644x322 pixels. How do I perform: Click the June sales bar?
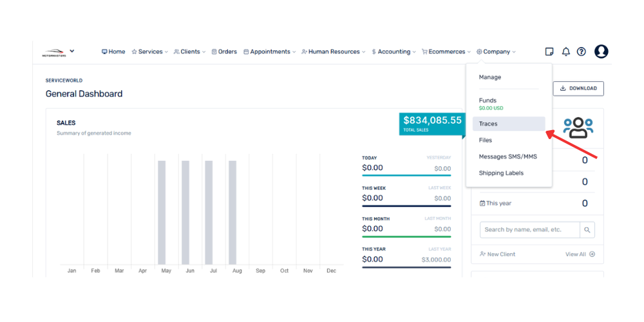(x=185, y=212)
